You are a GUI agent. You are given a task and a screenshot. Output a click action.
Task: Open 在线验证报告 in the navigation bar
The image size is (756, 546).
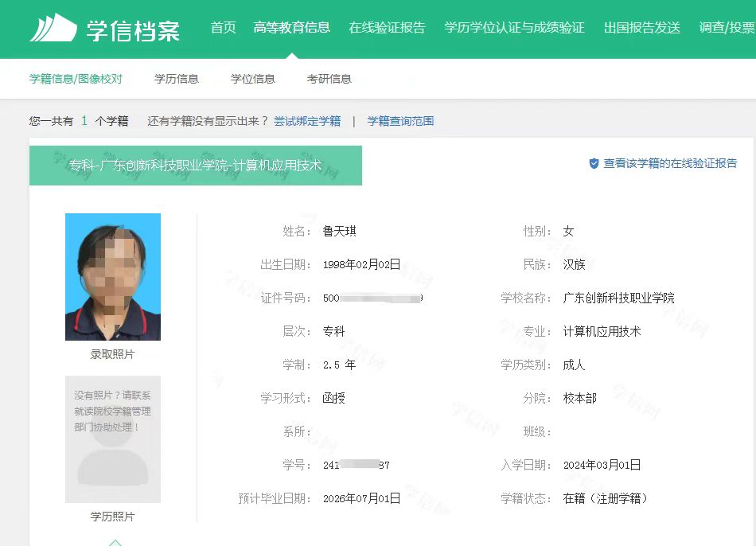(387, 28)
